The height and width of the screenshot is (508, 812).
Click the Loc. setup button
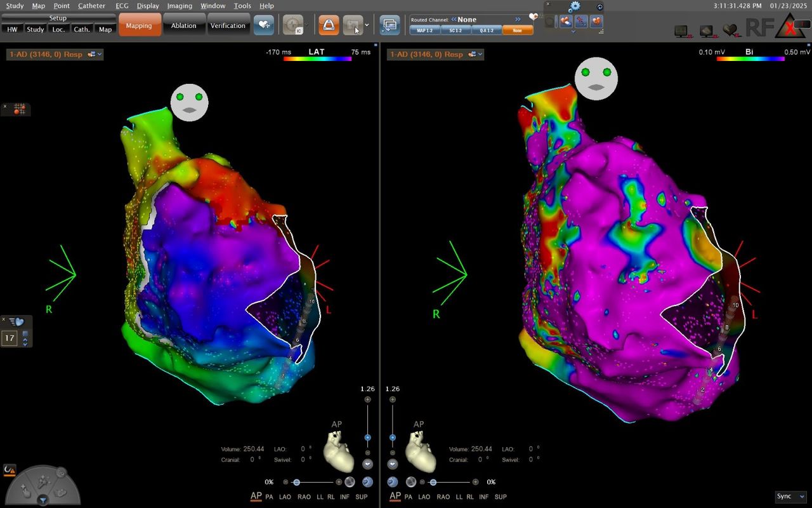58,29
